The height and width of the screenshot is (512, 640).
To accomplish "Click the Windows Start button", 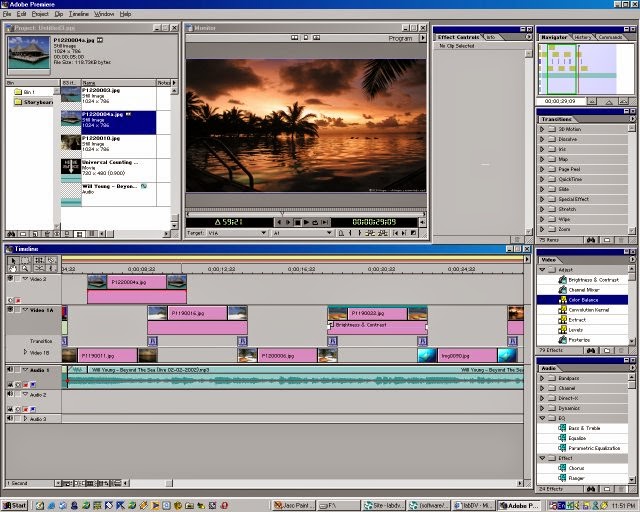I will pyautogui.click(x=15, y=505).
